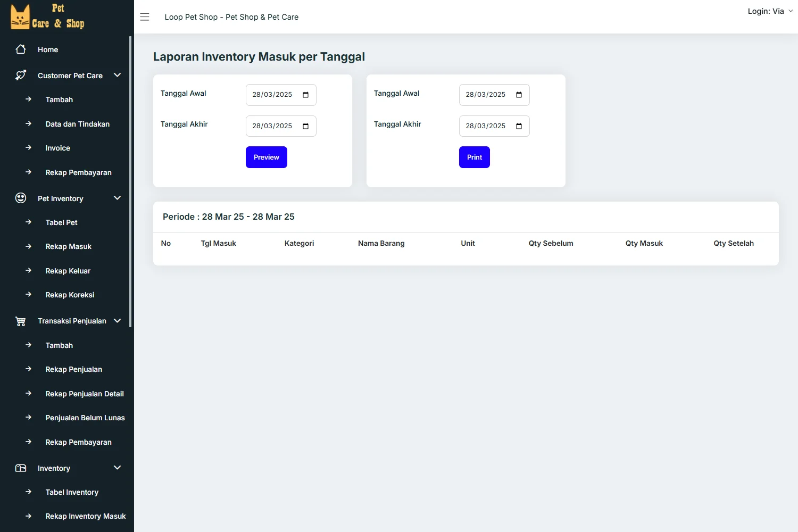The height and width of the screenshot is (532, 798).
Task: Open Rekap Penjualan Detail menu item
Action: (85, 394)
